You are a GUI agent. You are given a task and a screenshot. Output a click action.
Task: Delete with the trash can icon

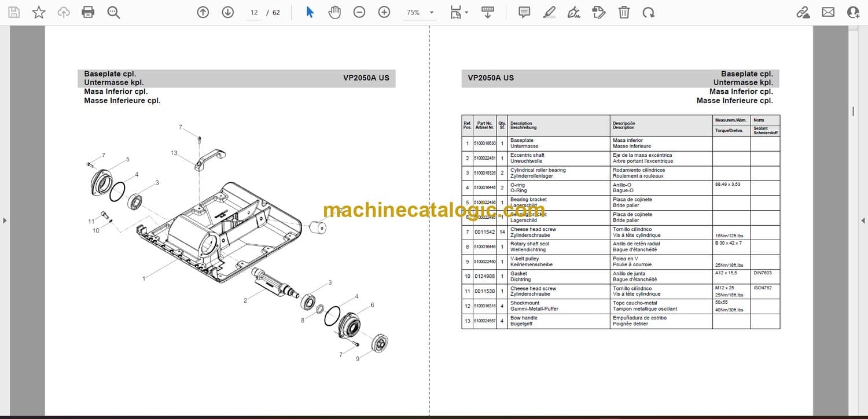(x=624, y=12)
